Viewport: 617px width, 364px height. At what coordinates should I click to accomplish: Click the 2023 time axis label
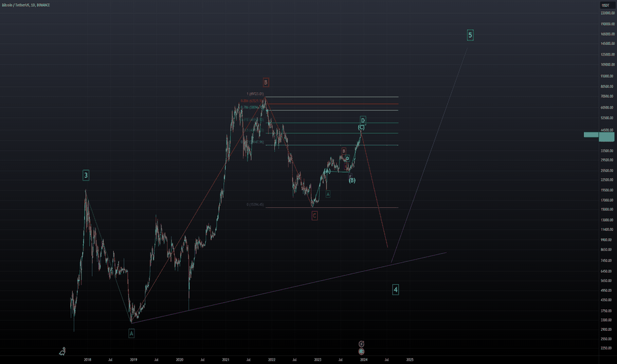318,359
